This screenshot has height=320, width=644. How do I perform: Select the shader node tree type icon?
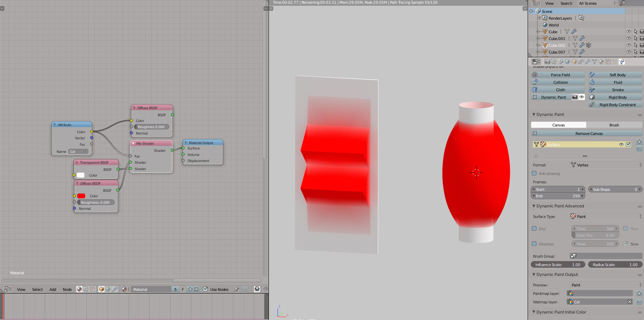pyautogui.click(x=79, y=289)
